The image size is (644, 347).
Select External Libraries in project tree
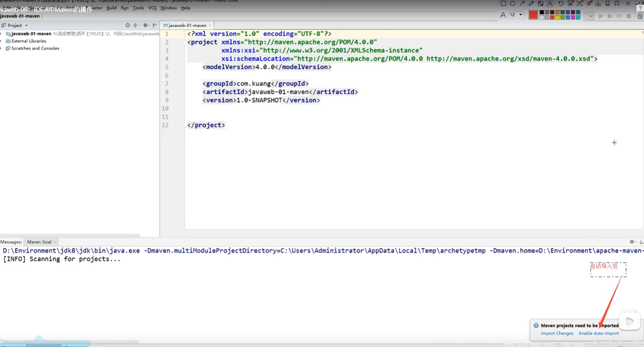coord(29,41)
